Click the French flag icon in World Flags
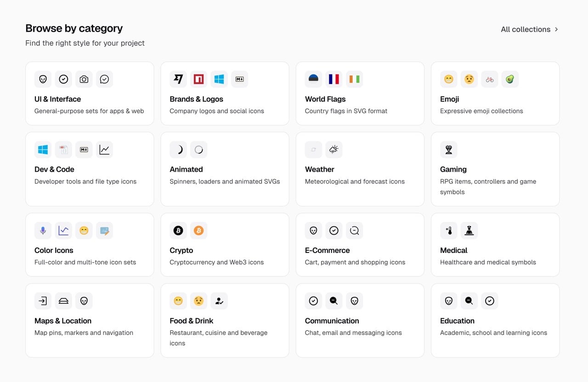The width and height of the screenshot is (588, 382). (x=334, y=79)
